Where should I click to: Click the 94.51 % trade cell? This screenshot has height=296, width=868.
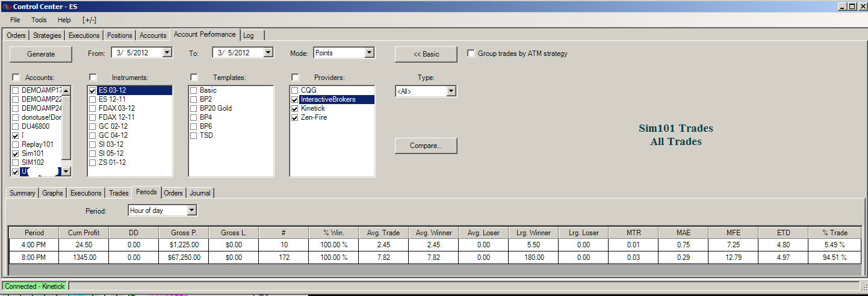[834, 257]
